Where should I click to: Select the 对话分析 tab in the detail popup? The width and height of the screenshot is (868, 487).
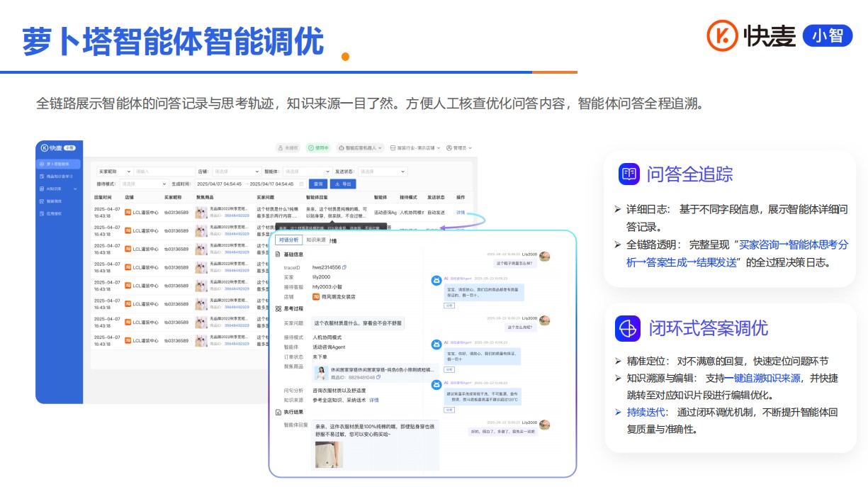(288, 240)
